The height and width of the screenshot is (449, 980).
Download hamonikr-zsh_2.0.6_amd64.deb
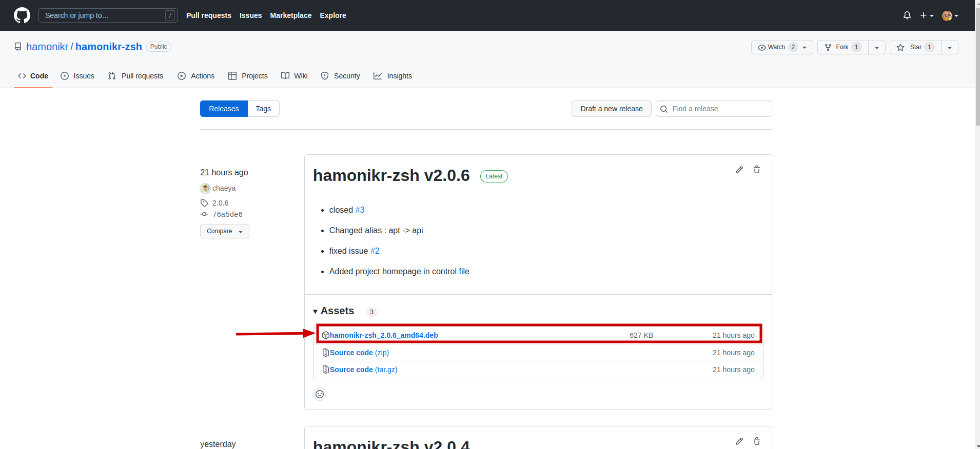383,335
